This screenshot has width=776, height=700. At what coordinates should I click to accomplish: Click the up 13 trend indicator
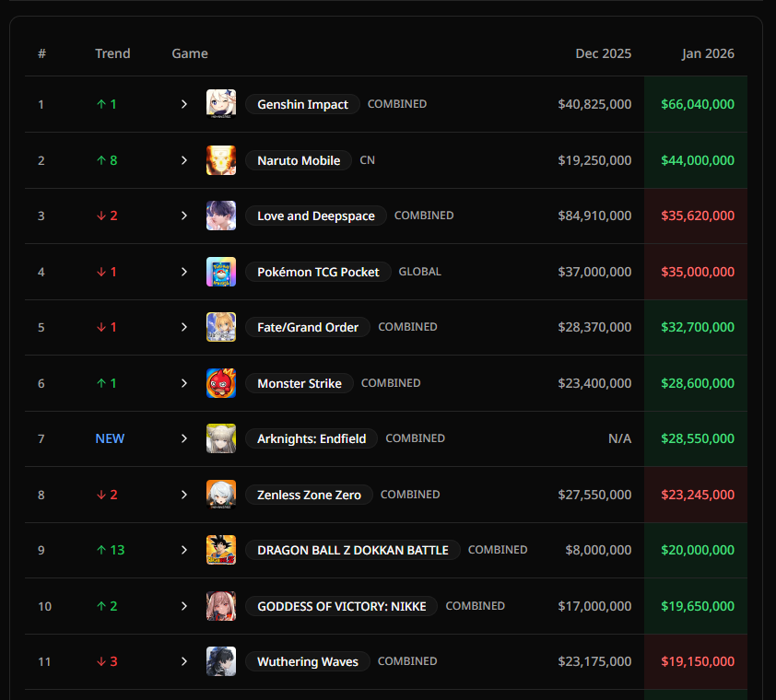[x=111, y=550]
